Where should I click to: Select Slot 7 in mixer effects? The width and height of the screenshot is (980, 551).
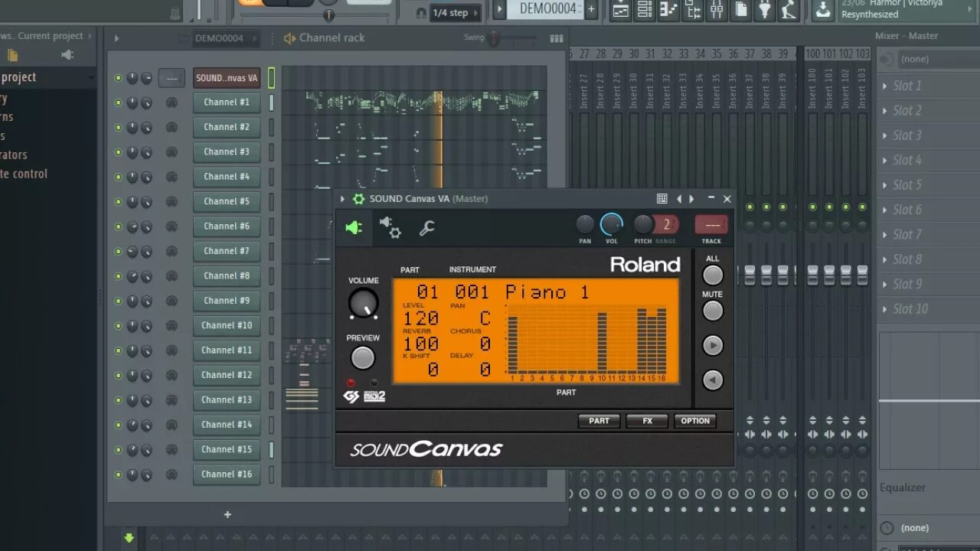[929, 234]
